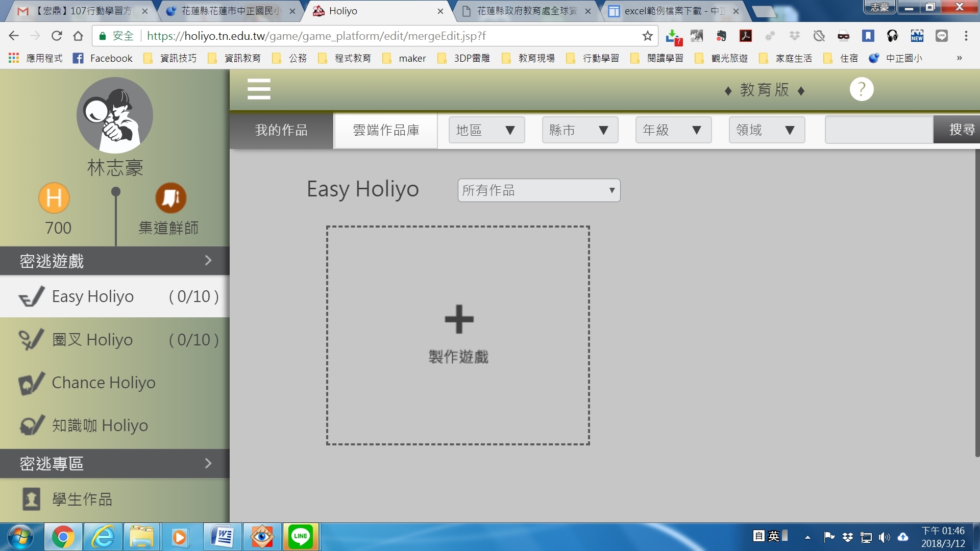Open the 領域 subject dropdown
The width and height of the screenshot is (980, 551).
pyautogui.click(x=767, y=130)
